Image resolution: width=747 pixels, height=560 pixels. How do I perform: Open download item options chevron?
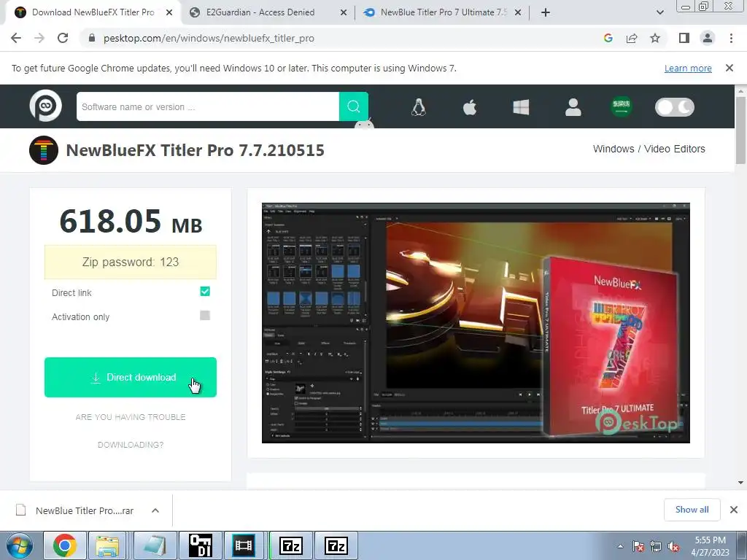coord(155,510)
